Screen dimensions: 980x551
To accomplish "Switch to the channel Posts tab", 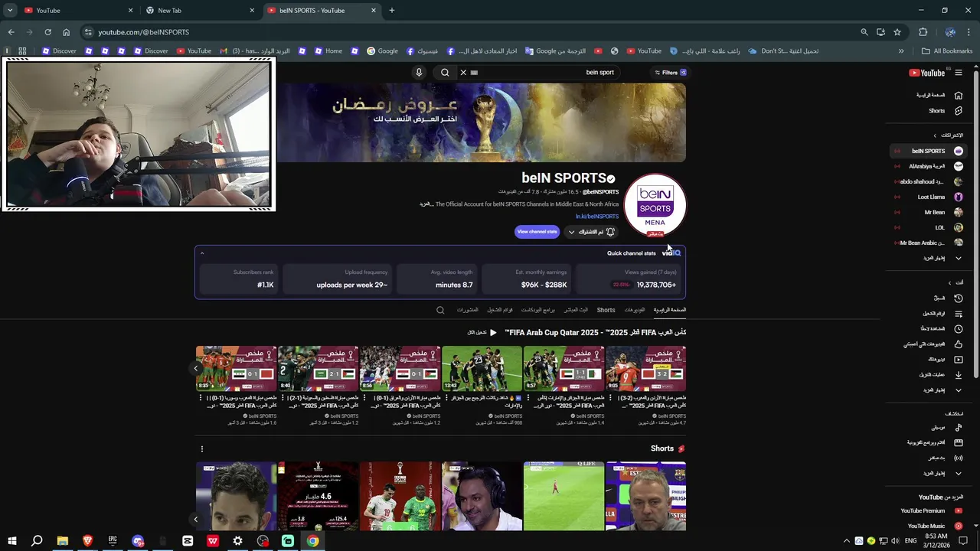I will tap(467, 310).
